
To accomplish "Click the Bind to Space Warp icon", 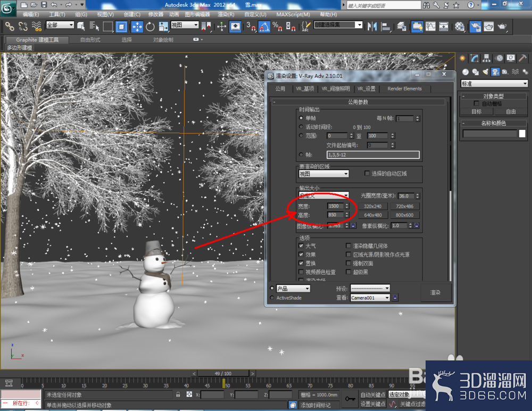I will [x=36, y=26].
